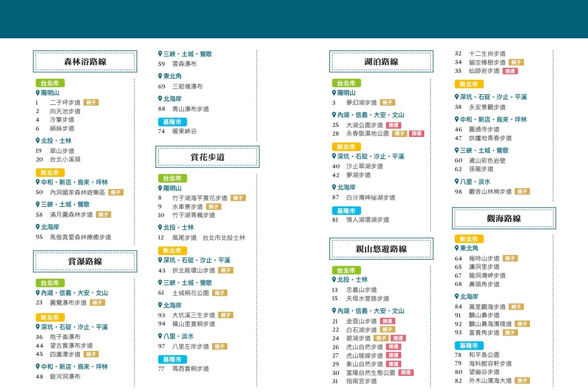Click the pin icon of the region above 內洞國家森林遊樂區
This screenshot has height=392, width=588.
click(x=38, y=182)
